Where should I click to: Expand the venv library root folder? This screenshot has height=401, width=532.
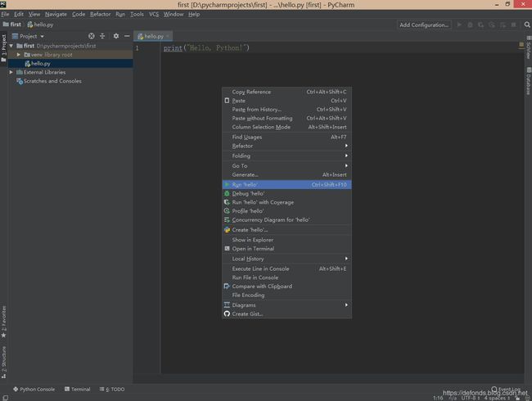point(19,55)
